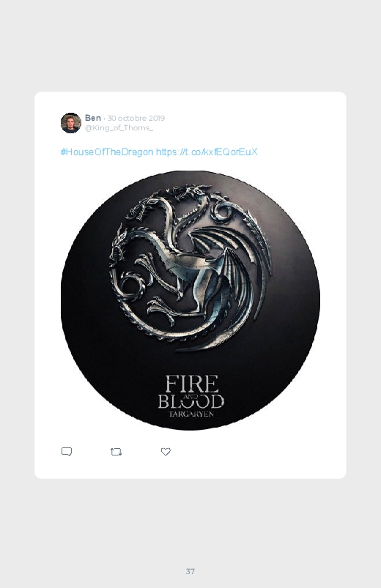The height and width of the screenshot is (588, 381).
Task: Open the @King_of_Thorns_ handle
Action: [x=119, y=128]
